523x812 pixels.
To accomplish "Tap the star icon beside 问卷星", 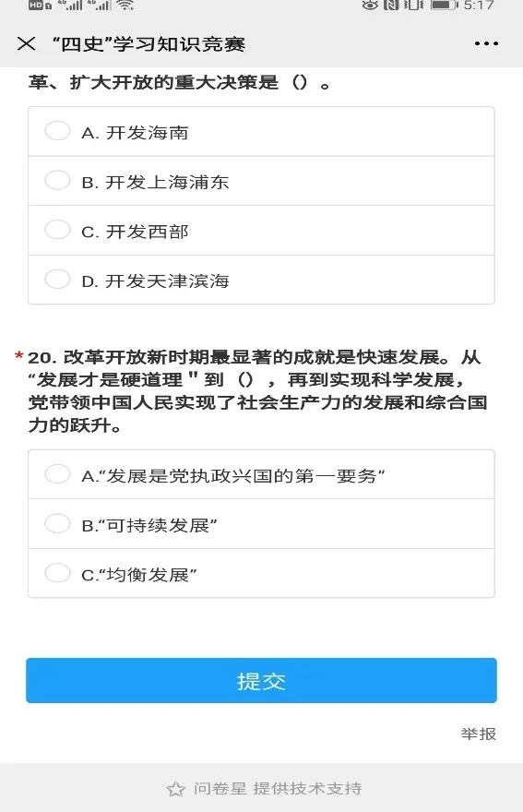I will pyautogui.click(x=176, y=789).
